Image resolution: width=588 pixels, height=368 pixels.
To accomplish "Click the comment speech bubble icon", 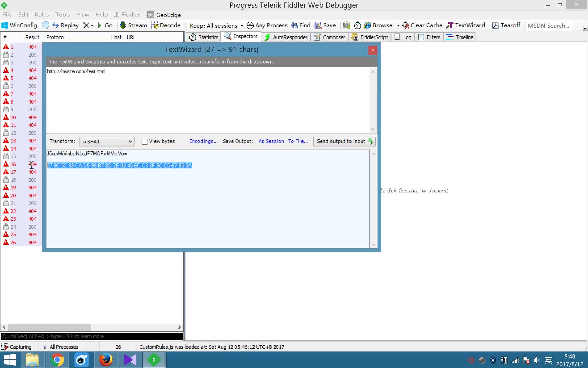I will [x=45, y=25].
